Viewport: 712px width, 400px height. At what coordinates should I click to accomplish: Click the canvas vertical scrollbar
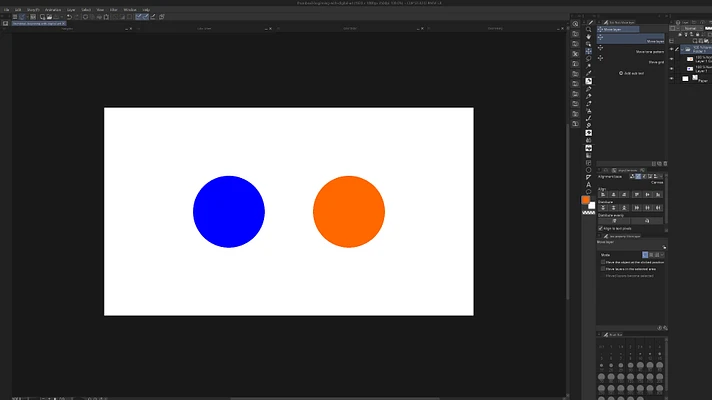pos(568,213)
